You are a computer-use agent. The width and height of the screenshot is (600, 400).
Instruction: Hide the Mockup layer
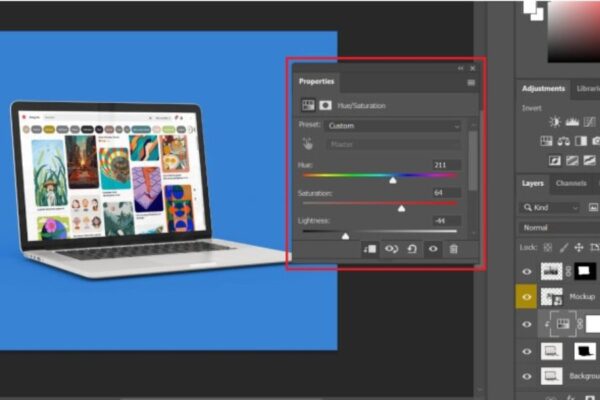point(527,297)
